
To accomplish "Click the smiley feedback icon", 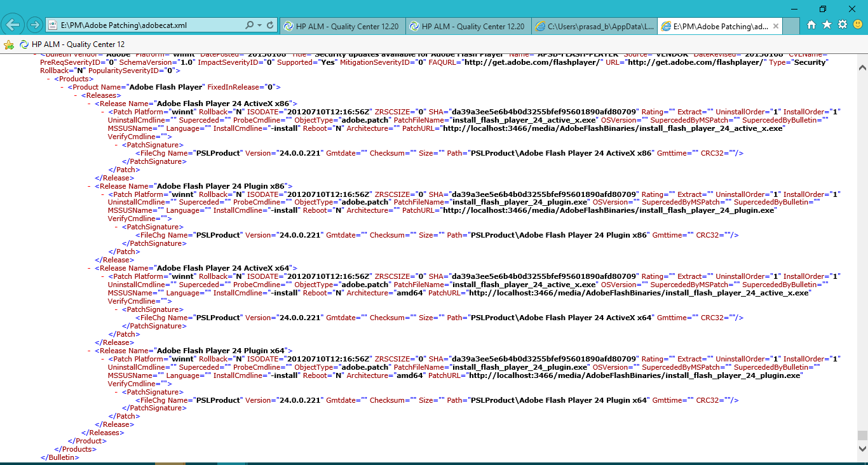I will click(x=858, y=25).
